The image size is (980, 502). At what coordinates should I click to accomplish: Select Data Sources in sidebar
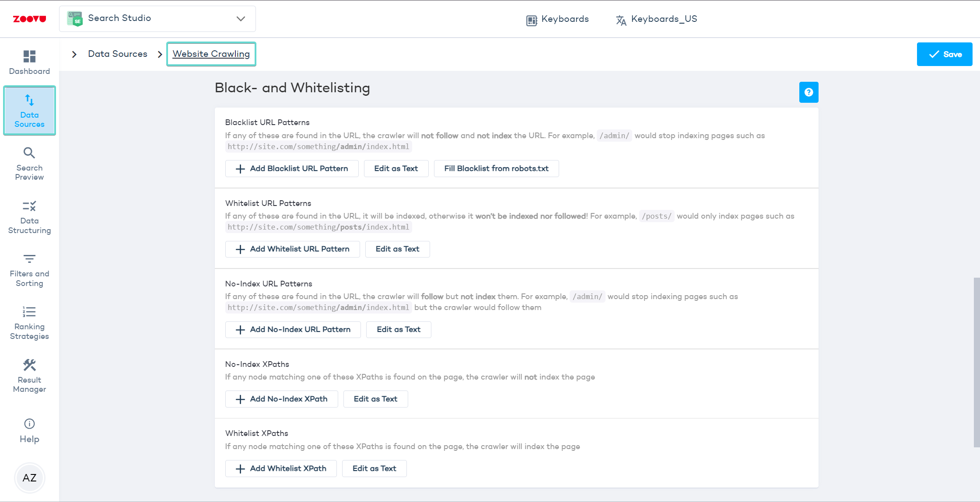[x=29, y=111]
